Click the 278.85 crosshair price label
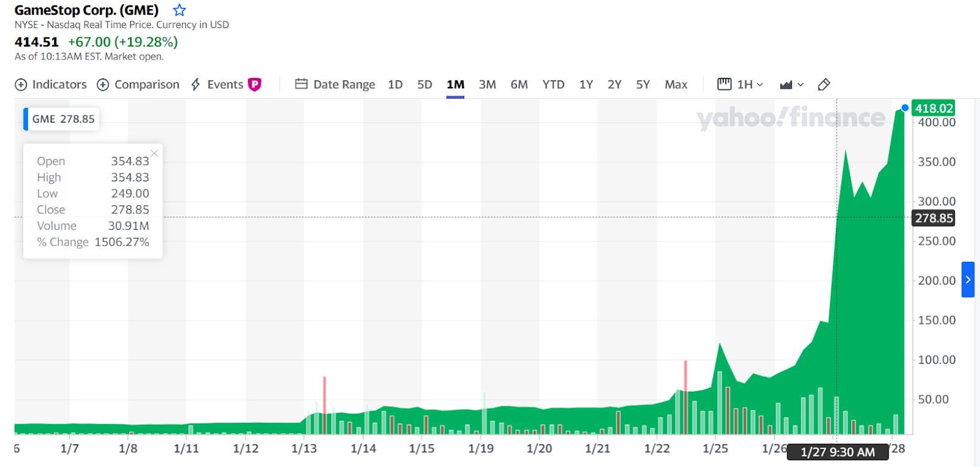This screenshot has height=467, width=980. pyautogui.click(x=933, y=218)
